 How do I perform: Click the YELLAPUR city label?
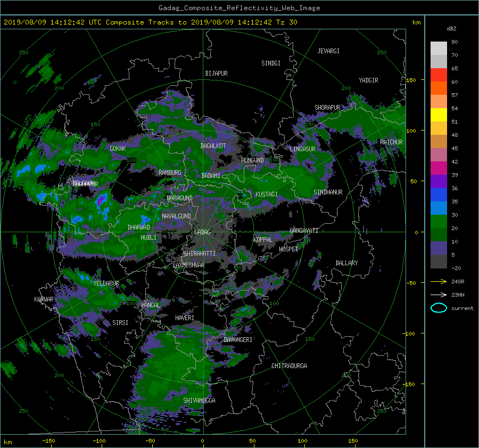(106, 283)
